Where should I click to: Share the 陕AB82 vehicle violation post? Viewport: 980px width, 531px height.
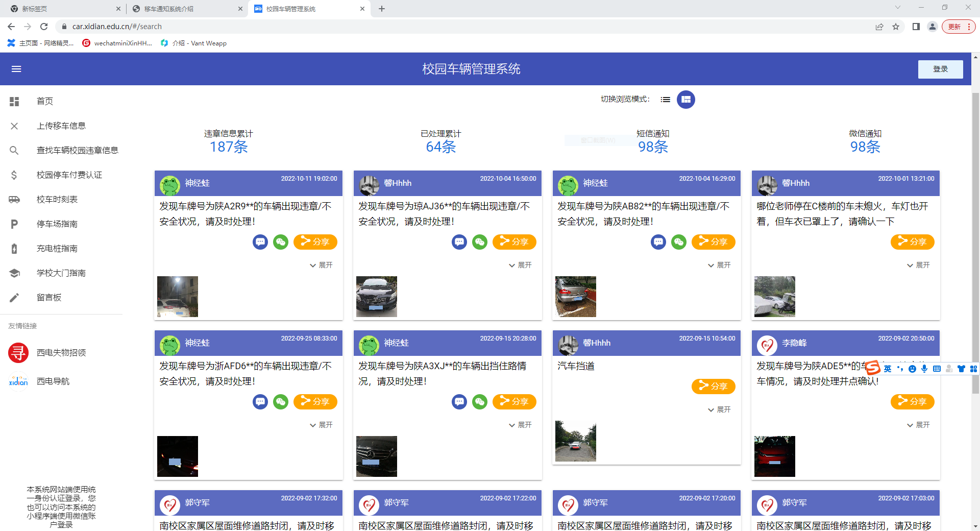point(713,242)
